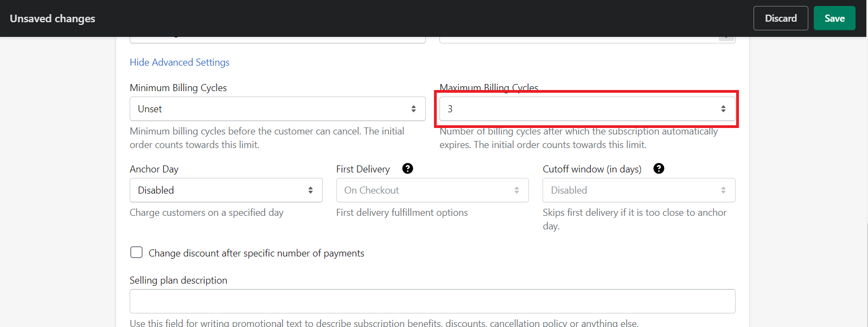Click the Unsaved changes heading

(53, 18)
